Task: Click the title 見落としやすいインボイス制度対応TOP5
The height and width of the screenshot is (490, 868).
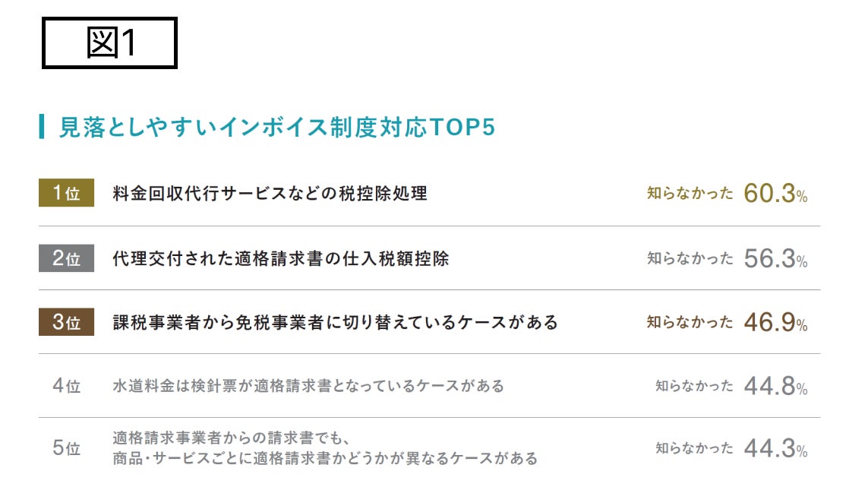Action: click(x=277, y=128)
